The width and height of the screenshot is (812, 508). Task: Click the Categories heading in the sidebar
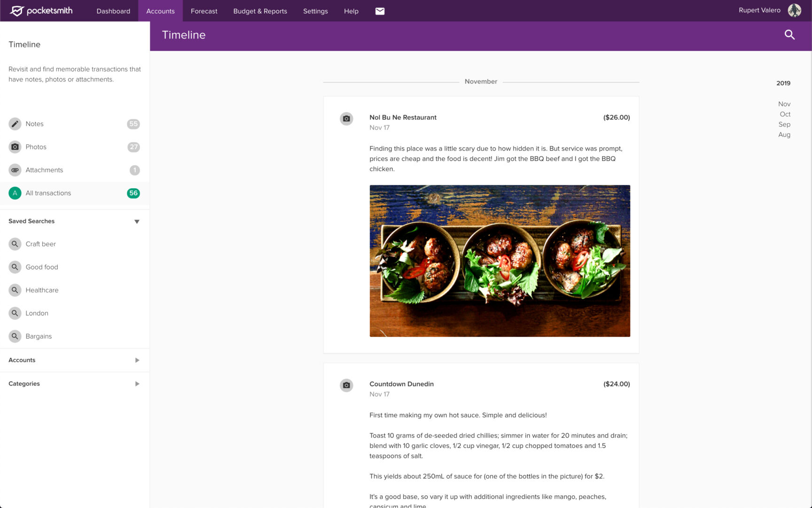pyautogui.click(x=24, y=384)
